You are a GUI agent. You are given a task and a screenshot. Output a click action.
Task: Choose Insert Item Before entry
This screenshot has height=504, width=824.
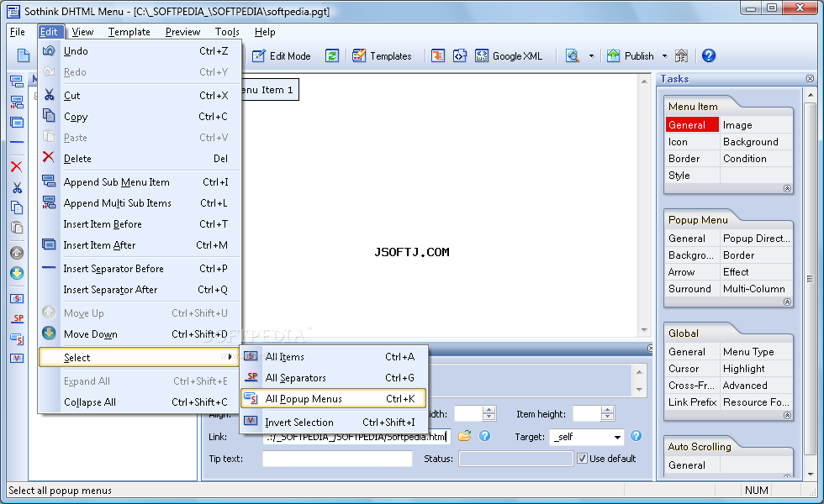[x=140, y=224]
